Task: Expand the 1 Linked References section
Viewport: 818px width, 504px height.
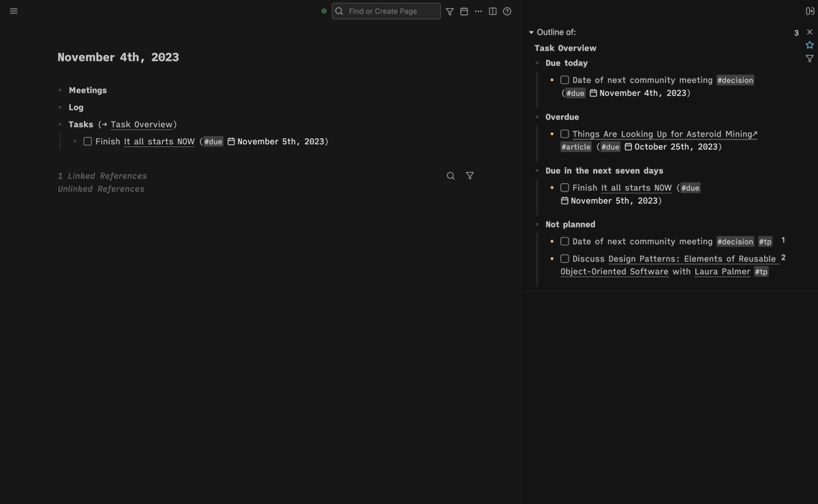Action: [102, 176]
